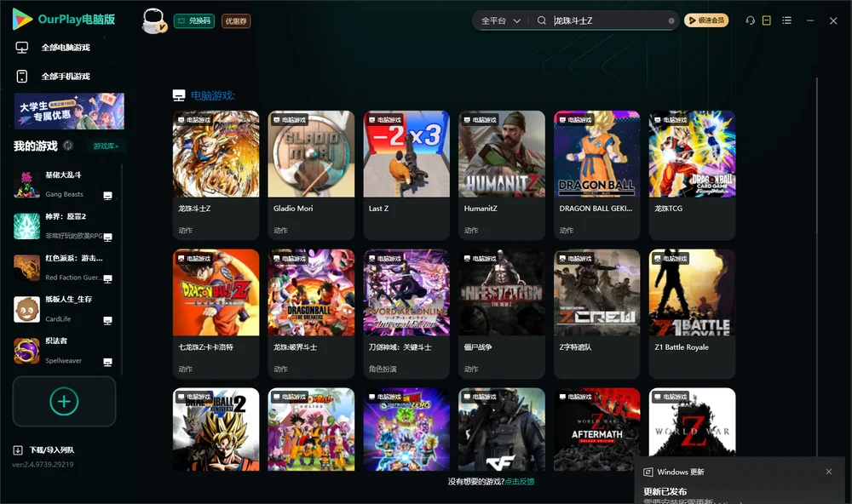Viewport: 852px width, 504px height.
Task: Open the 优惠券 coupon button
Action: [236, 21]
